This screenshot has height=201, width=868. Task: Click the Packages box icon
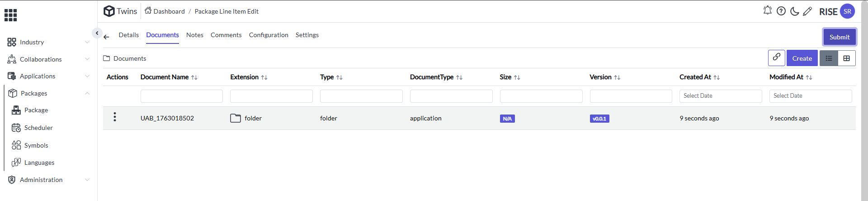point(13,93)
